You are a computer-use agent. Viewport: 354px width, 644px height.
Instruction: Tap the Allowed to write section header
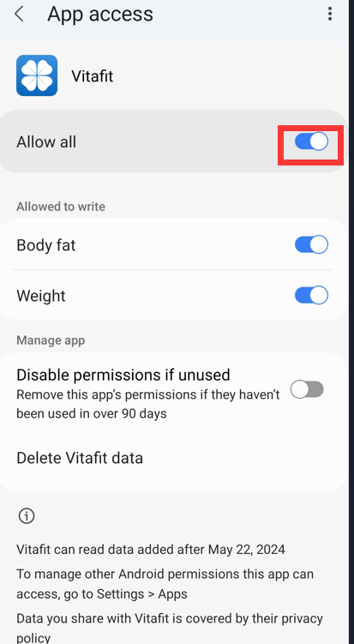61,206
